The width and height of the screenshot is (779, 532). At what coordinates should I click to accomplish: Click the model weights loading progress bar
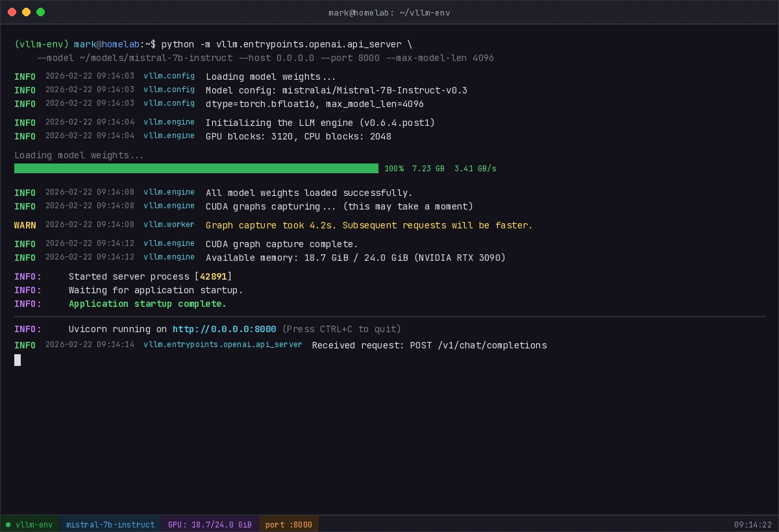click(x=195, y=168)
